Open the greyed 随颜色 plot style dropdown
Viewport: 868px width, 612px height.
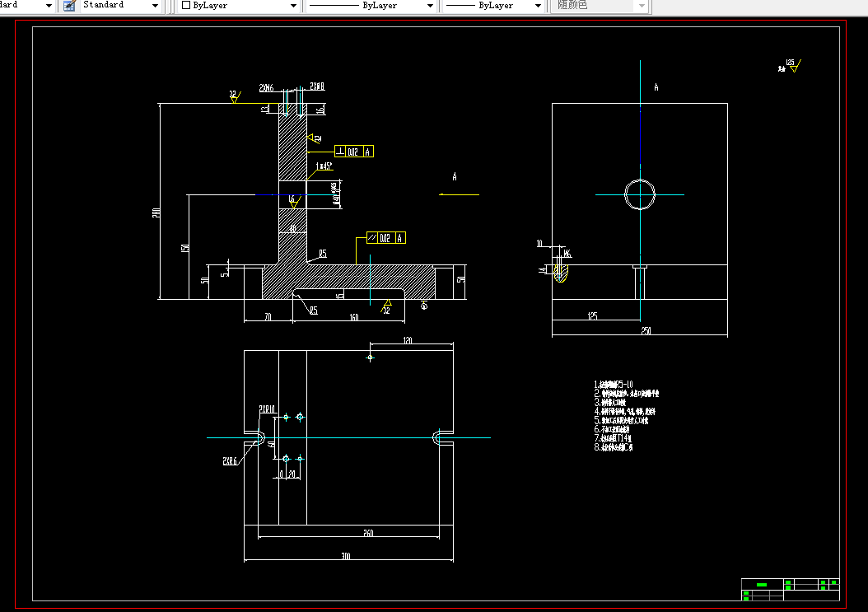coord(600,6)
